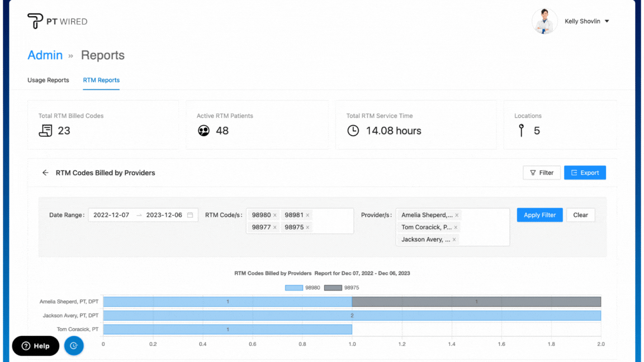Switch to the Usage Reports tab
The image size is (644, 362).
[48, 80]
